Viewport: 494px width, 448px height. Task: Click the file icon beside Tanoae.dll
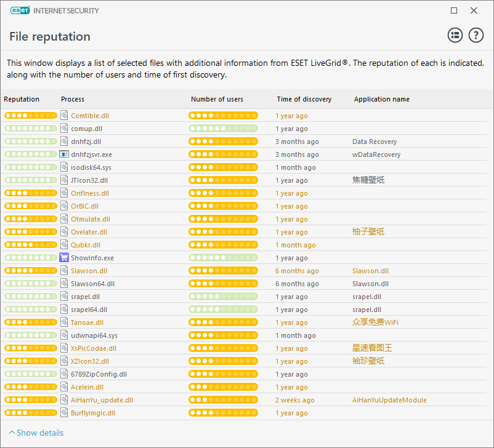click(x=64, y=322)
